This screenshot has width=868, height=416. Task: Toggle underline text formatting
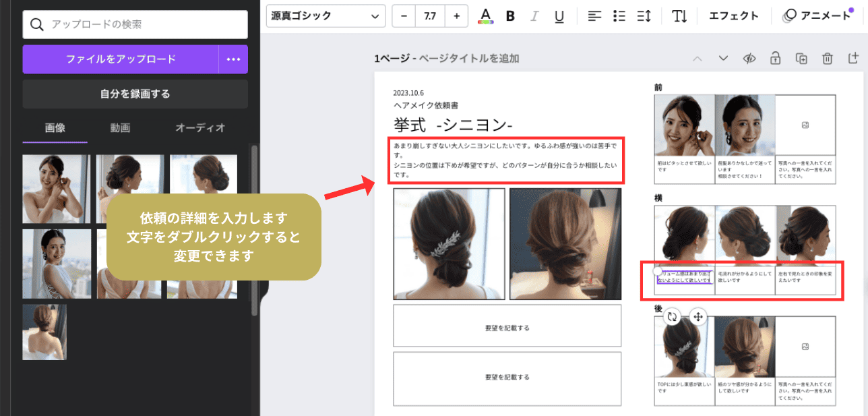[559, 16]
